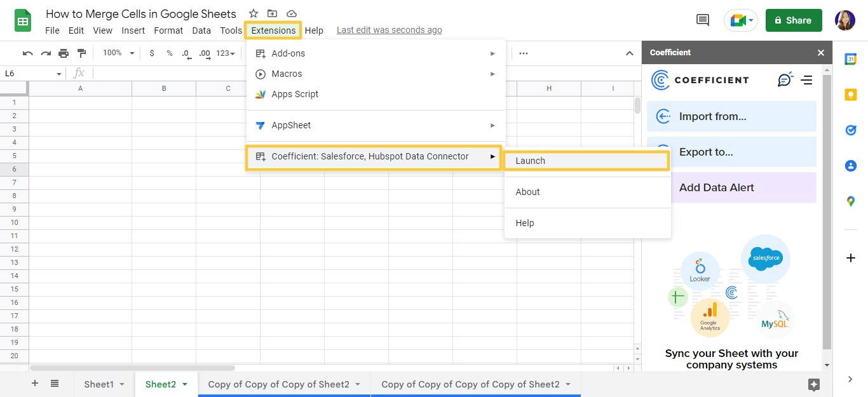Open Google Keep side panel icon

(850, 95)
